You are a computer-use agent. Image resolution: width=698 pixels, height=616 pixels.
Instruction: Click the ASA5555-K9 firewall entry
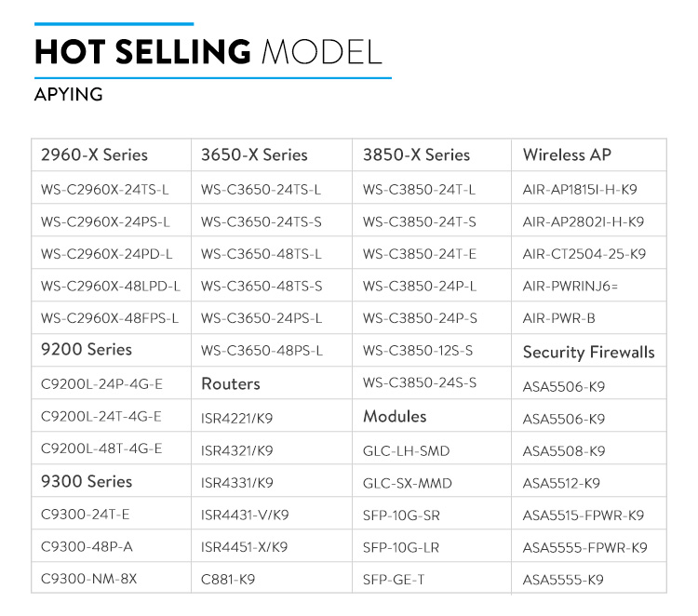point(563,579)
